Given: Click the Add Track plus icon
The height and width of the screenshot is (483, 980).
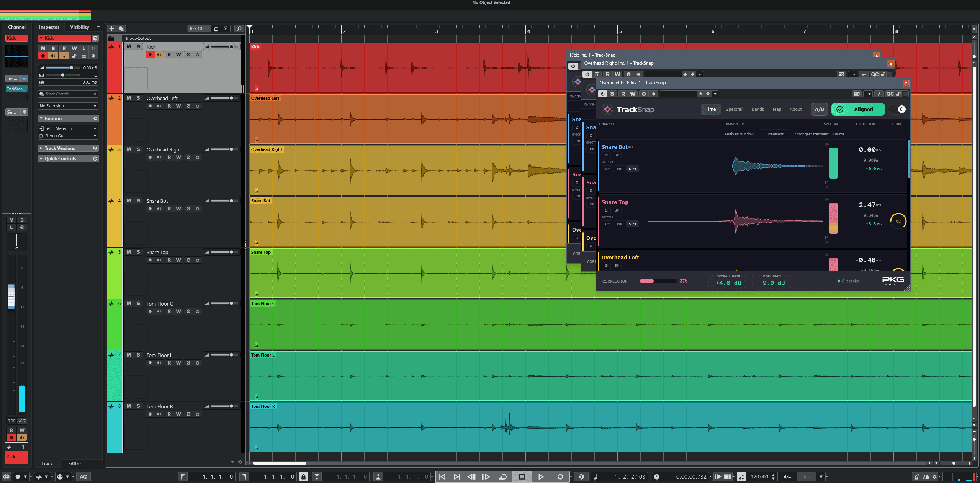Looking at the screenshot, I should [111, 29].
